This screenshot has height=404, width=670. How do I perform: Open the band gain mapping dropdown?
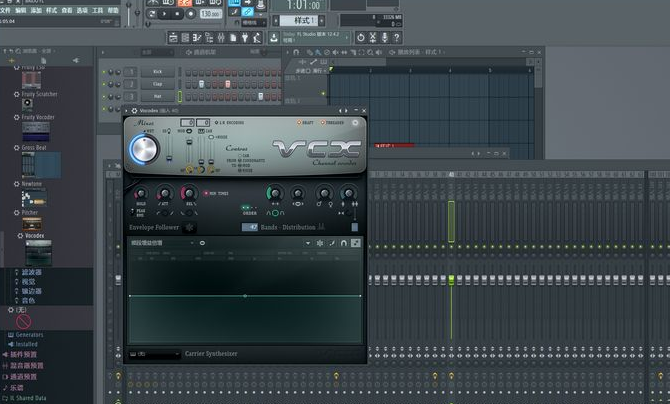pyautogui.click(x=162, y=243)
